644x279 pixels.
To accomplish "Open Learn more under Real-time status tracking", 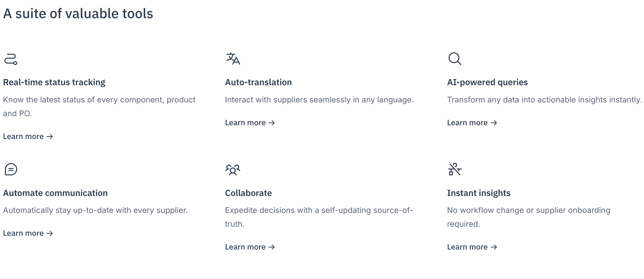I will tap(28, 136).
